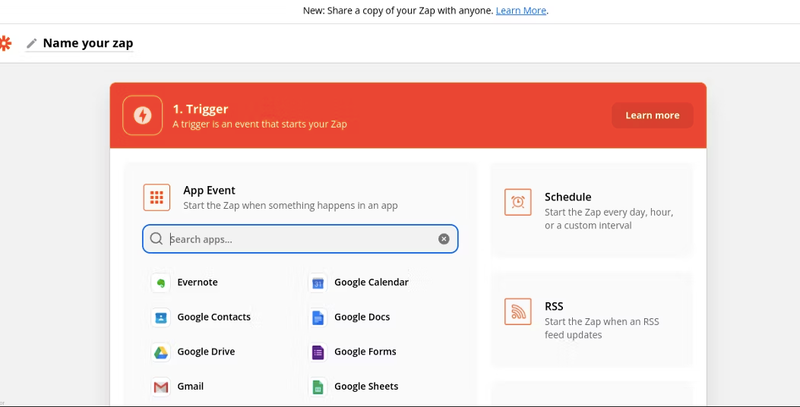Screen dimensions: 800x407
Task: Clear the app search field
Action: pyautogui.click(x=444, y=239)
